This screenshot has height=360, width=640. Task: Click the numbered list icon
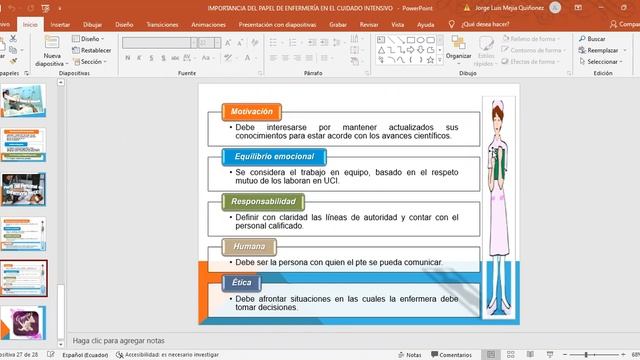pos(292,42)
